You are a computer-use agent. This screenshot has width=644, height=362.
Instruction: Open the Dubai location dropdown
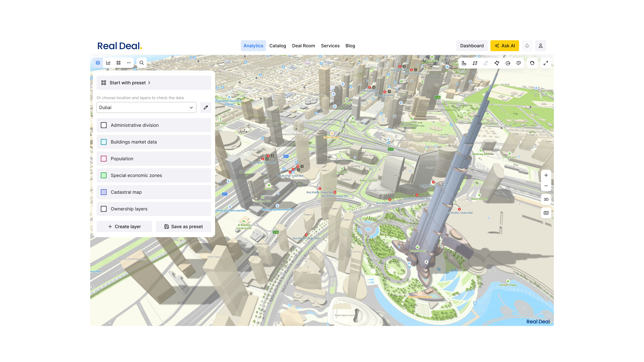tap(146, 107)
